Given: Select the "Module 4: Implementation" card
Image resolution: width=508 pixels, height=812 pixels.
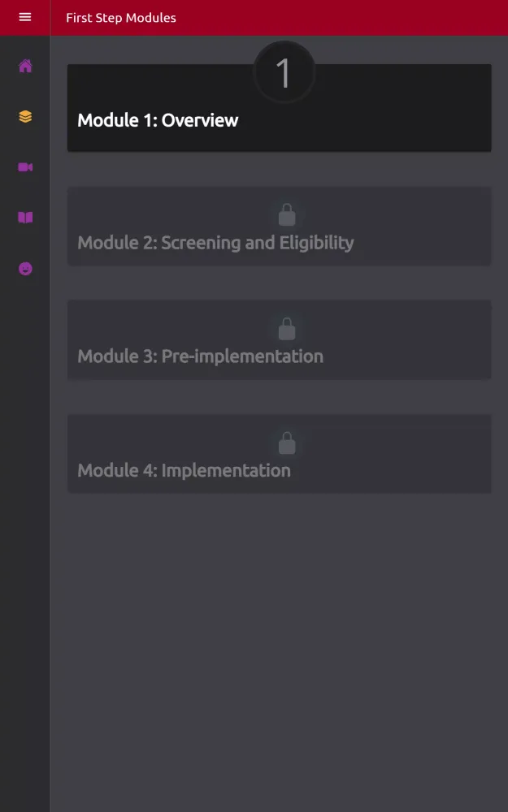Looking at the screenshot, I should coord(279,453).
